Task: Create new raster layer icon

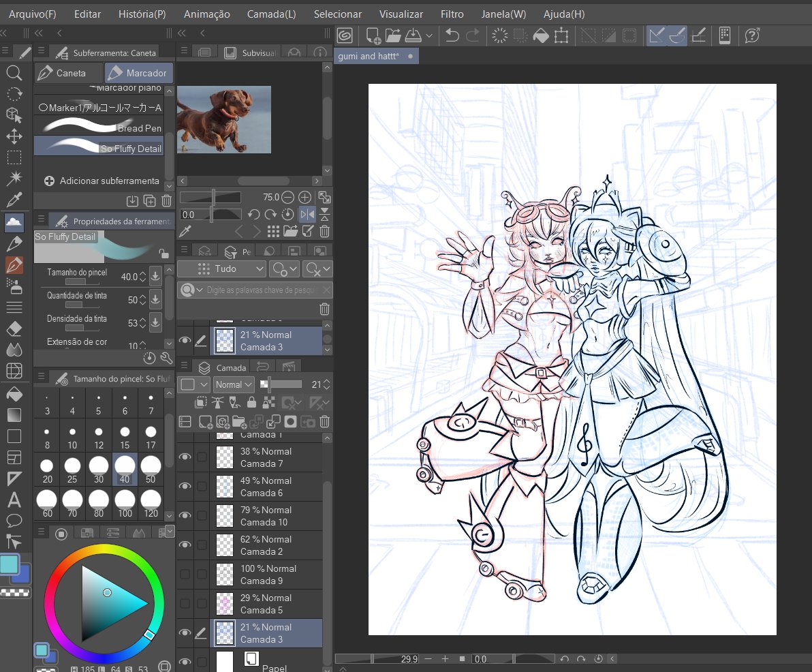Action: click(206, 422)
